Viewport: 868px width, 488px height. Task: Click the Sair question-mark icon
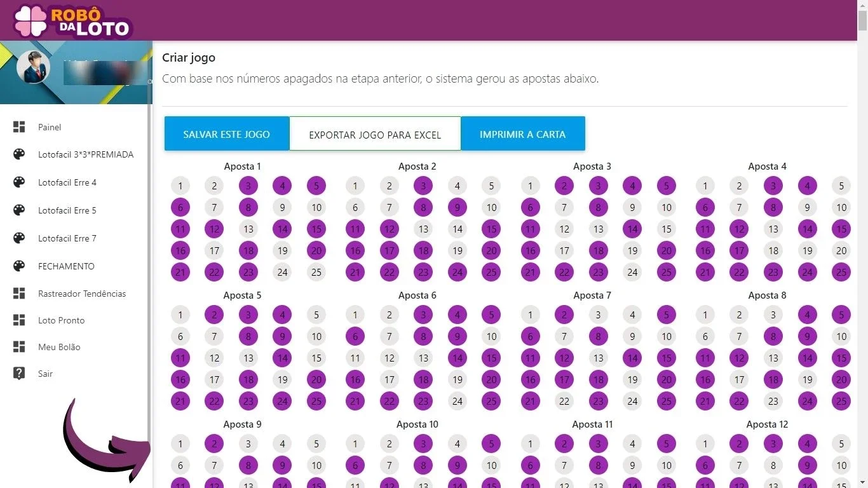click(19, 373)
